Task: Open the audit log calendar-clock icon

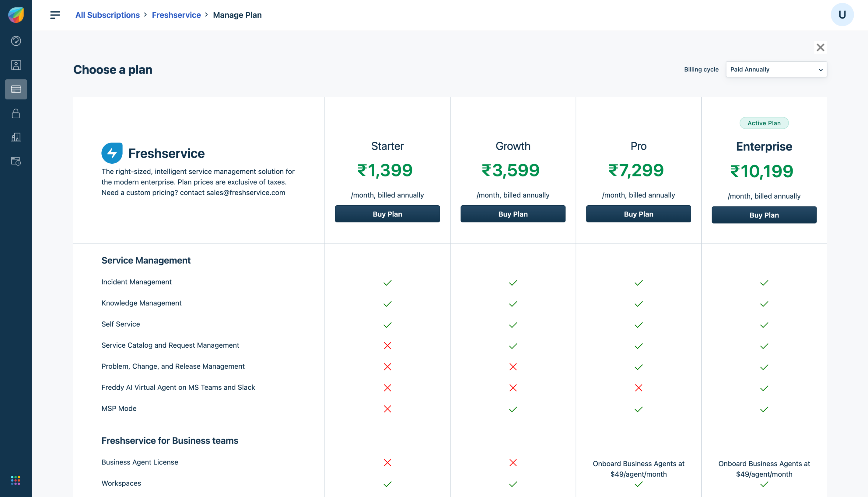Action: 16,161
